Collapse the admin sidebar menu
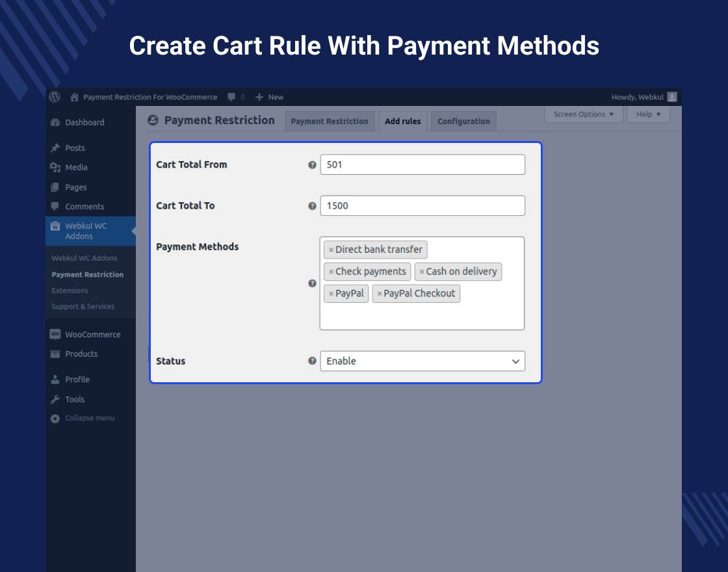This screenshot has height=572, width=728. click(x=55, y=418)
